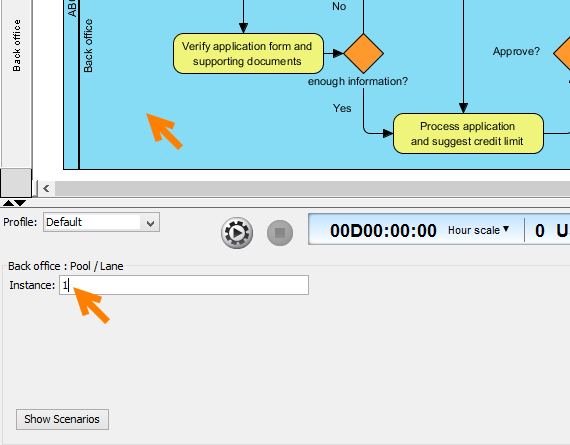Image resolution: width=570 pixels, height=445 pixels.
Task: Collapse the panel with the up triangle
Action: pos(8,203)
